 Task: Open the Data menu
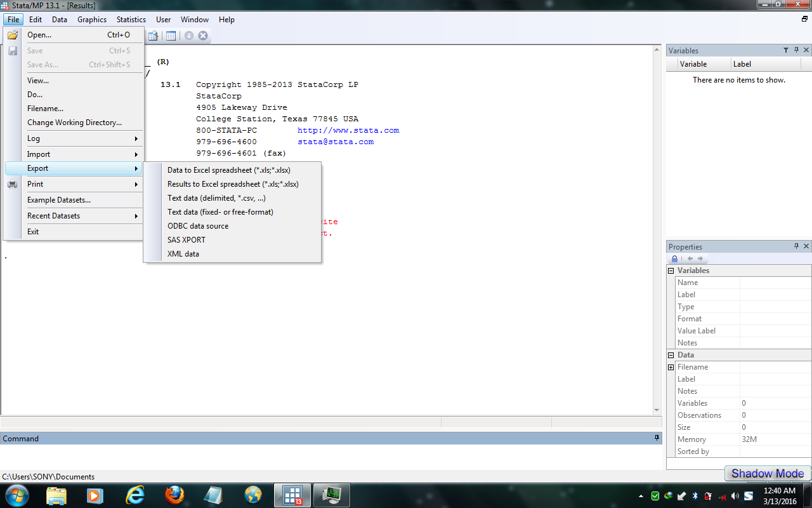click(60, 20)
